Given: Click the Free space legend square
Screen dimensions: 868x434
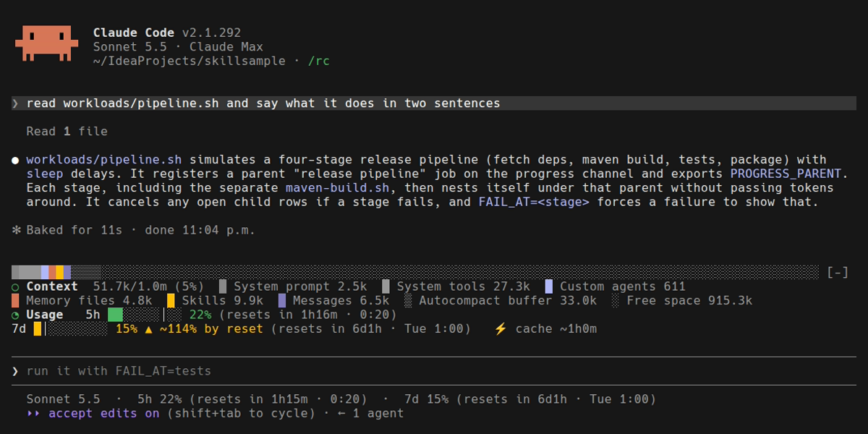Looking at the screenshot, I should click(616, 301).
